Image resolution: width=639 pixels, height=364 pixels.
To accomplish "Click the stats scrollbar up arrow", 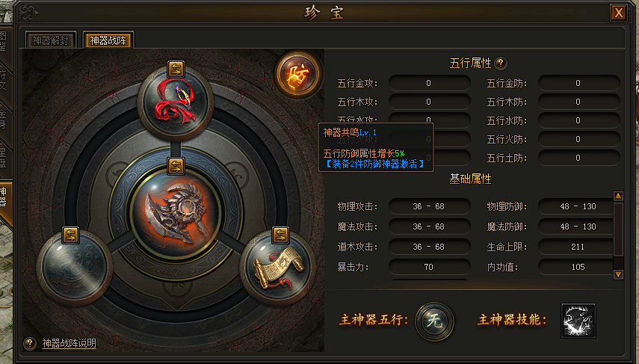I will pos(618,196).
